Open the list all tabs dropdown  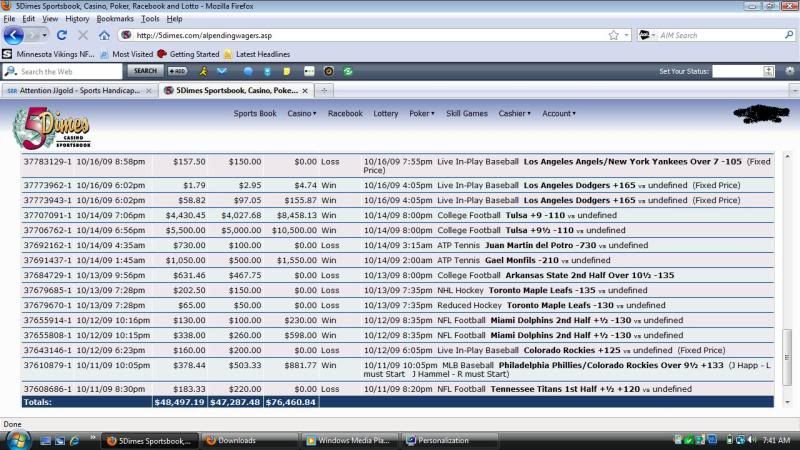[x=794, y=90]
